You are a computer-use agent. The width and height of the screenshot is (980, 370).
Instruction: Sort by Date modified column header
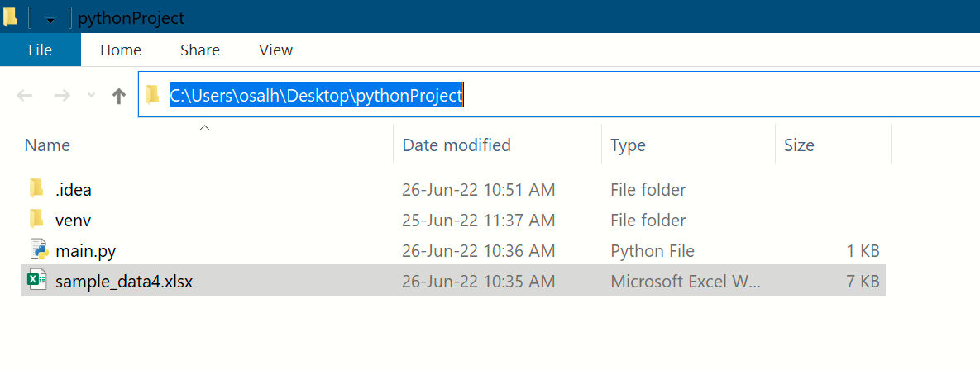[456, 145]
